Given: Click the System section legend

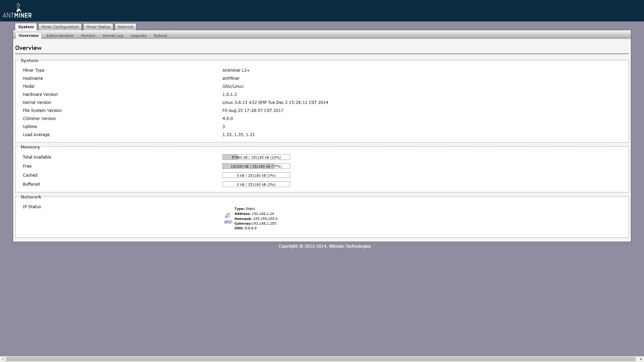Looking at the screenshot, I should pos(30,61).
